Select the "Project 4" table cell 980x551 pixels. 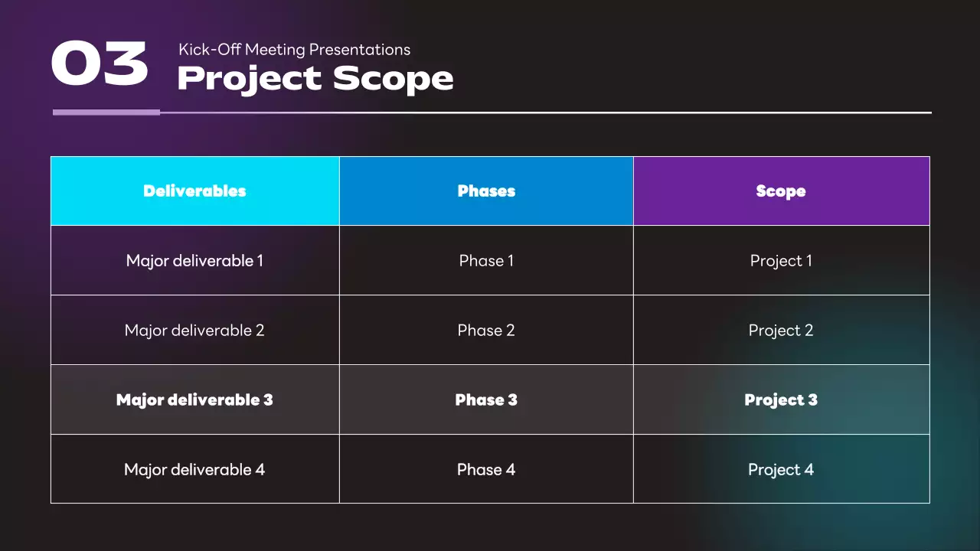pos(781,469)
